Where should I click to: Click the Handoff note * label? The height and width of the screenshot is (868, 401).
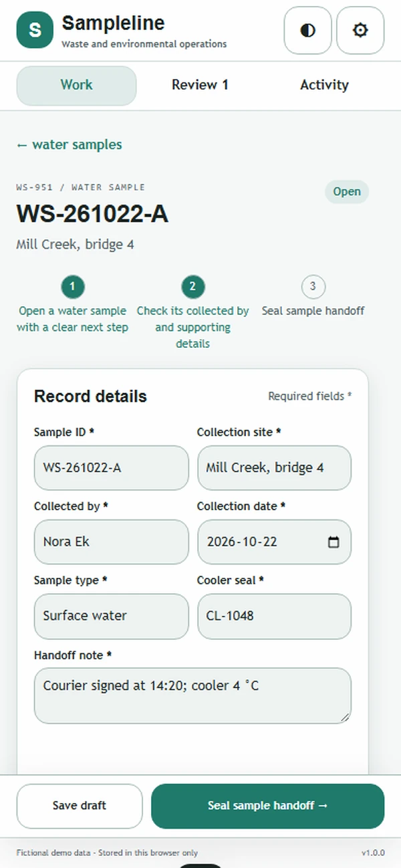[73, 655]
